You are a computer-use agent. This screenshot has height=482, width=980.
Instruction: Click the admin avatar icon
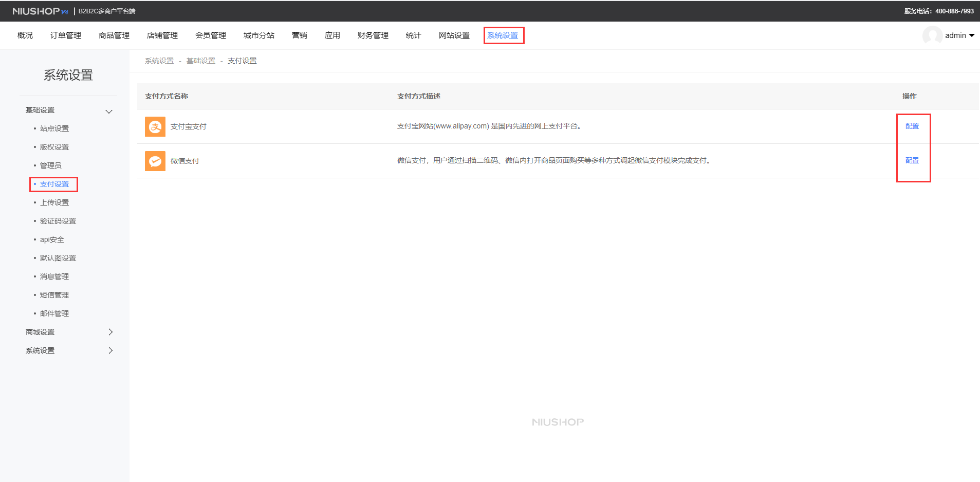coord(932,35)
